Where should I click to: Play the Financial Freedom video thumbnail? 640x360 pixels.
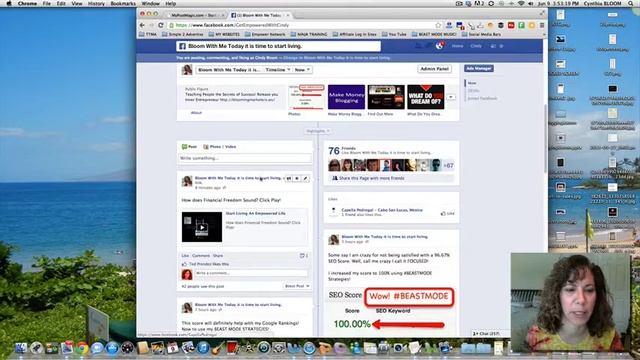tap(202, 227)
